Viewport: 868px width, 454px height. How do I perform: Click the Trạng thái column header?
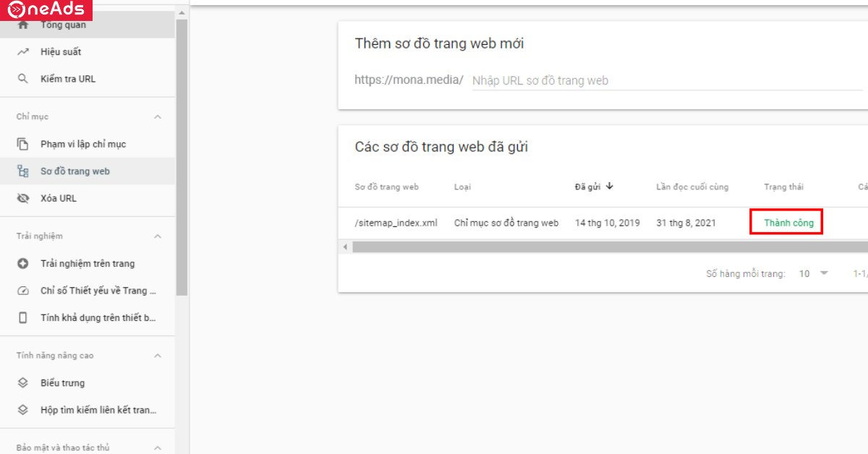pyautogui.click(x=783, y=187)
